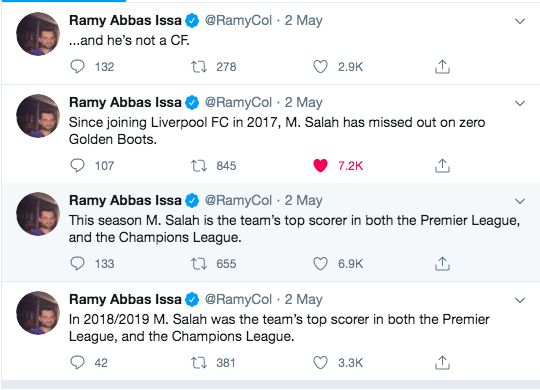Reply to the "not a CF" tweet
Image resolution: width=540 pixels, height=390 pixels.
[x=77, y=66]
